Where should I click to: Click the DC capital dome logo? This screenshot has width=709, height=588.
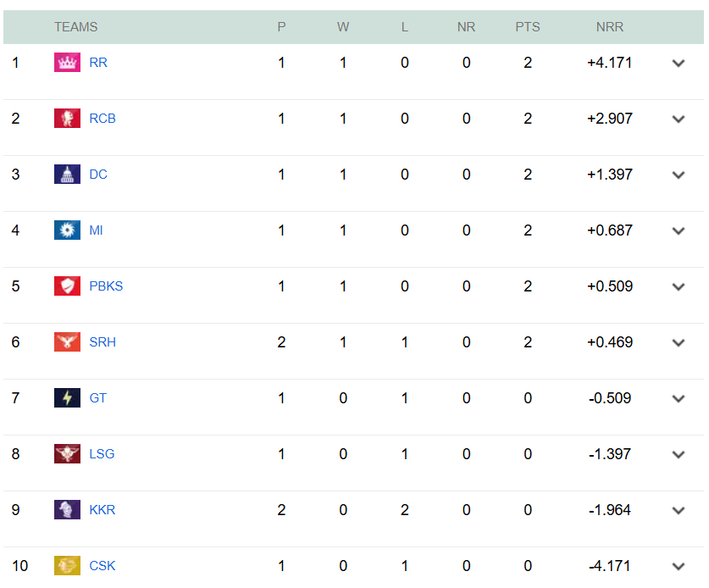[68, 174]
